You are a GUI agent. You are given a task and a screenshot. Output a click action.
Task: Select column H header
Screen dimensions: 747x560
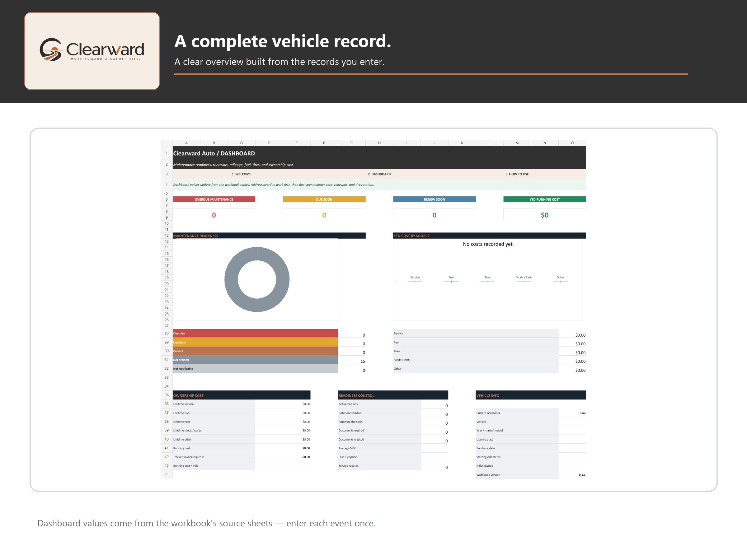coord(379,143)
